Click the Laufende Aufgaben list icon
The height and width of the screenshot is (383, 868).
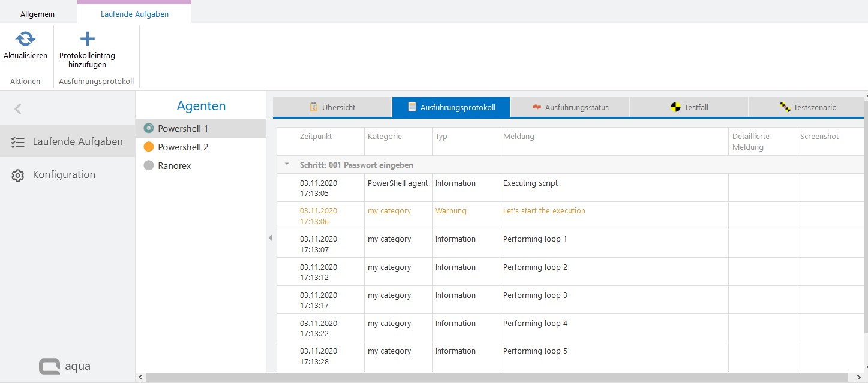click(x=18, y=142)
